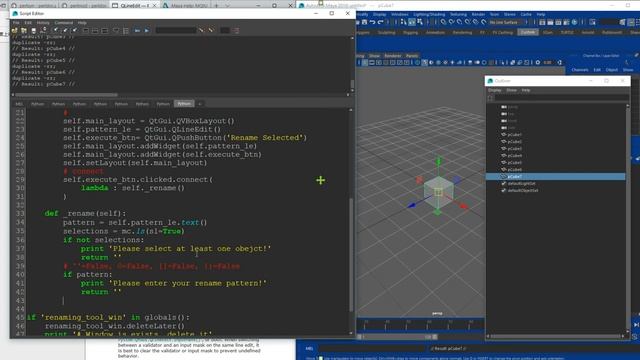The image size is (640, 360).
Task: Select the highlighted active Python tab
Action: (184, 104)
